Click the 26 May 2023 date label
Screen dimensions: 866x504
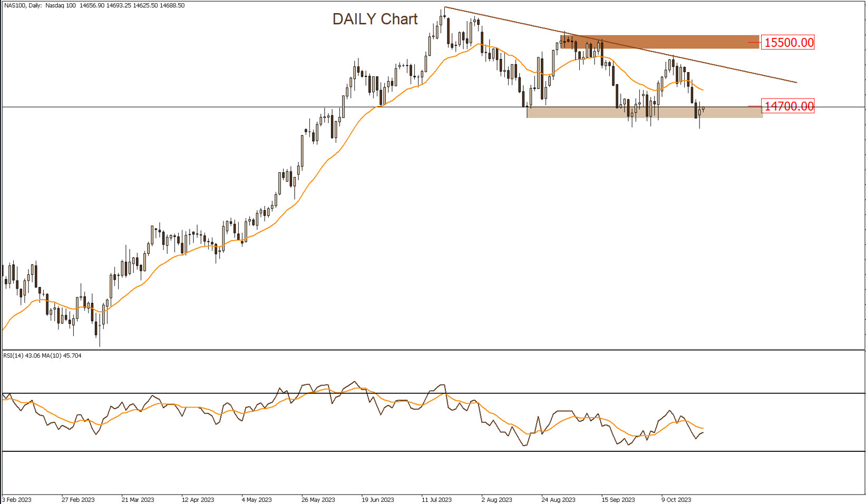click(x=318, y=499)
